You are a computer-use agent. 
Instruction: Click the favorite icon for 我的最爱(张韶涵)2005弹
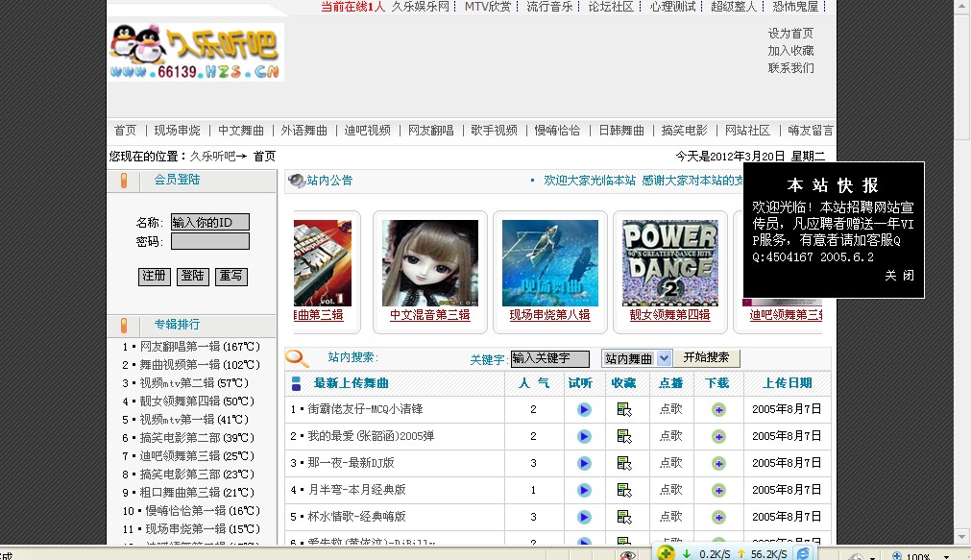tap(624, 437)
